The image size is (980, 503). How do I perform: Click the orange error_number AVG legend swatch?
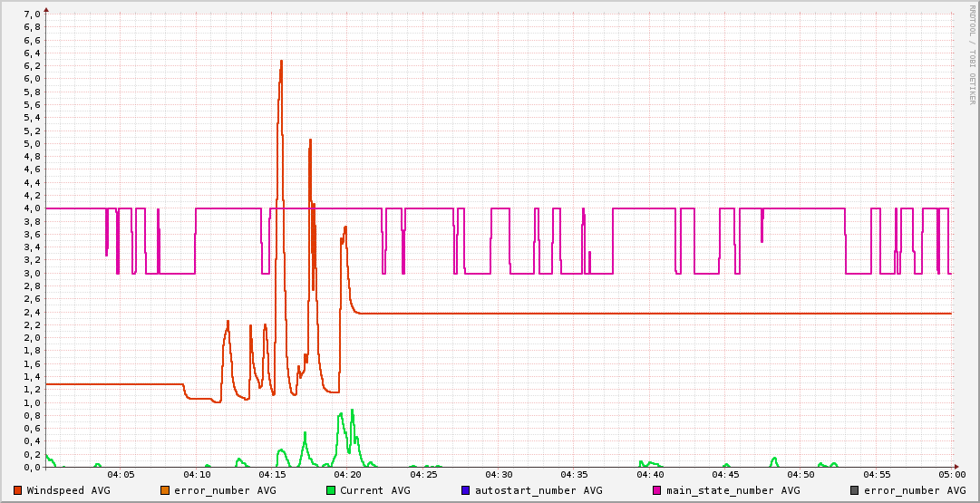pyautogui.click(x=165, y=490)
